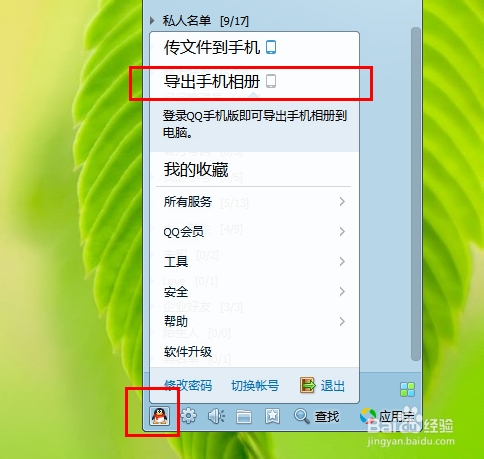This screenshot has height=459, width=484.
Task: Open system settings gear icon
Action: [x=189, y=416]
